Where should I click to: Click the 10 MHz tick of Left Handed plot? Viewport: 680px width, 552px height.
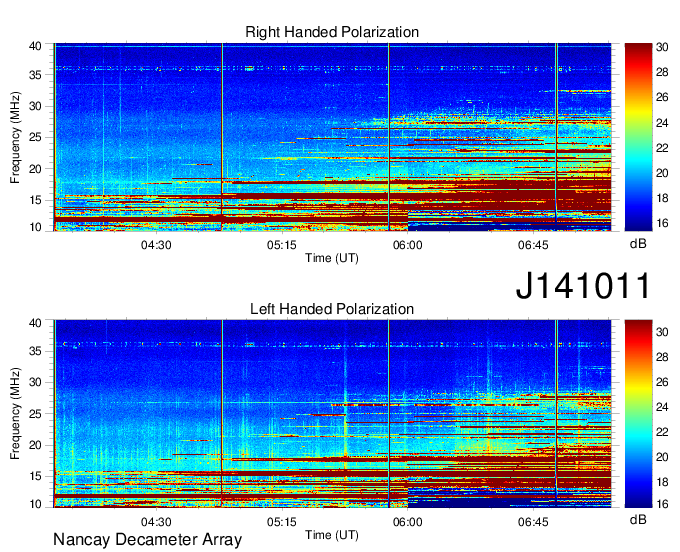[x=36, y=504]
